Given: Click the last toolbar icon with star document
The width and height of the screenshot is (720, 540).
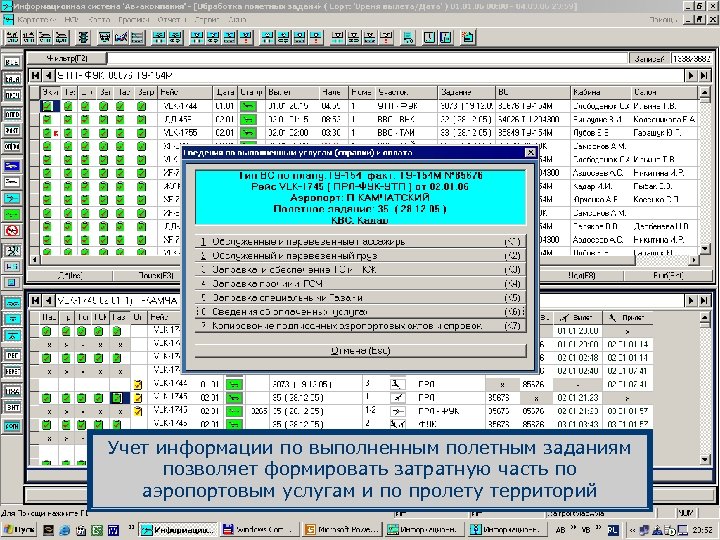Looking at the screenshot, I should click(x=467, y=37).
